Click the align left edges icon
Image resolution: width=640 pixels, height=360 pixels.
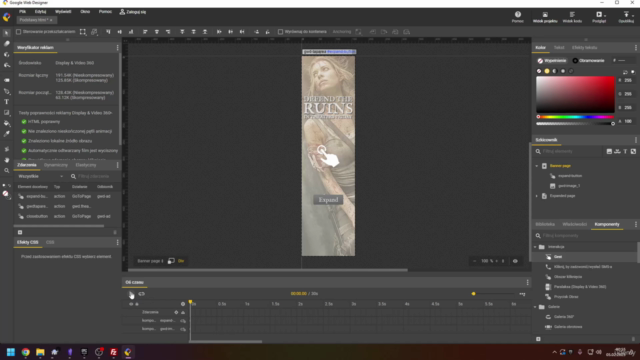click(x=145, y=31)
